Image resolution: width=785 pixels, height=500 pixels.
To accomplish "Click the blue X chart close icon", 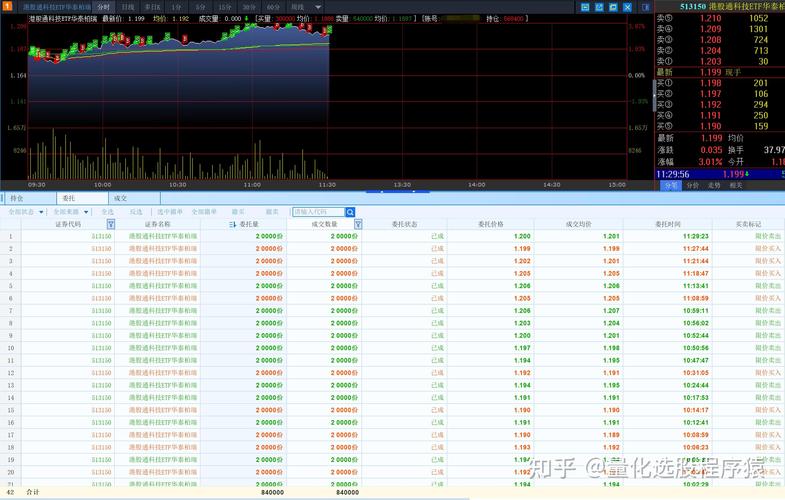I will [627, 7].
